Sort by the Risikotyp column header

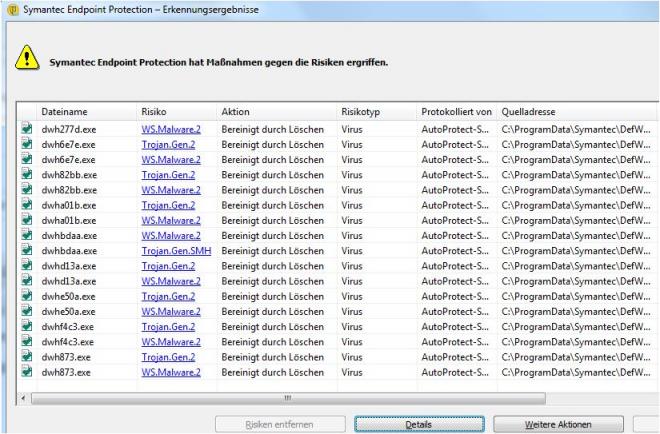pos(377,112)
